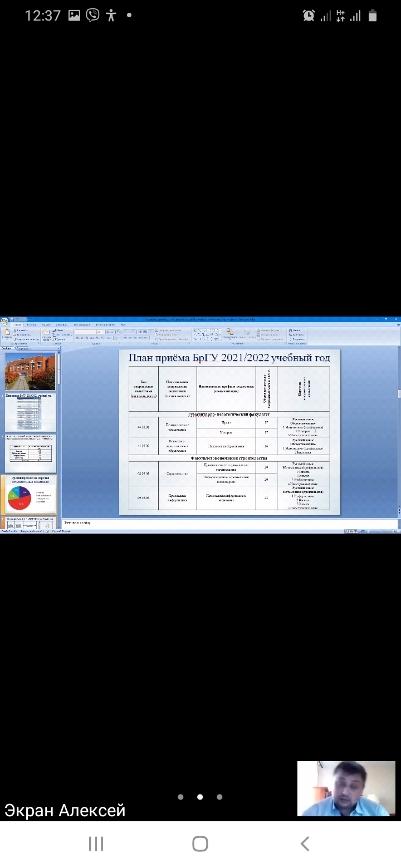Open the Макет slide layout option
This screenshot has height=868, width=401.
click(58, 330)
